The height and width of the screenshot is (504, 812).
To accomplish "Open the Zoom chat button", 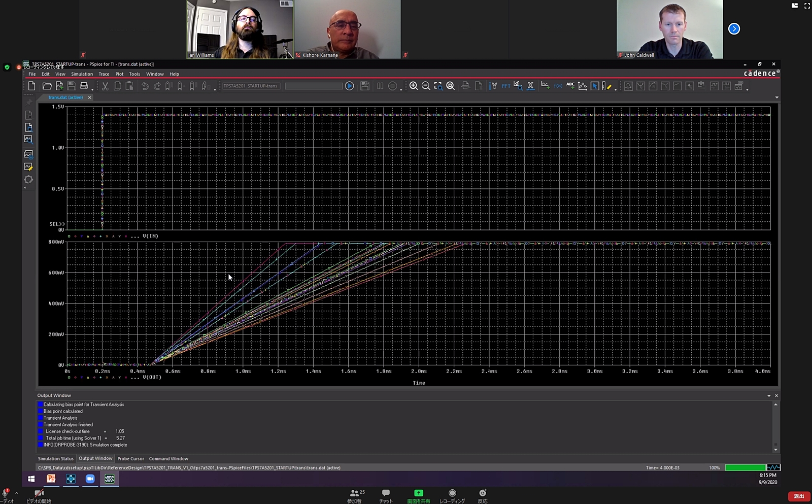I will coord(386,495).
